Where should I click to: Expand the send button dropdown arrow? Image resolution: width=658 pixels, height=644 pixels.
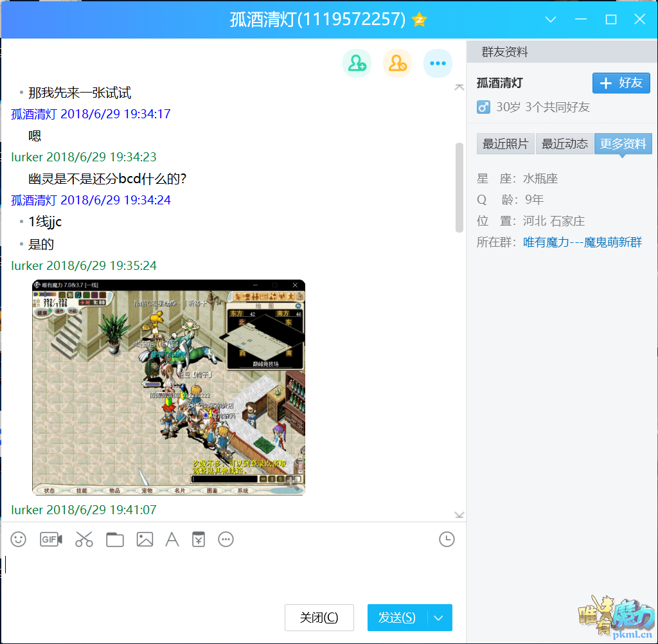click(x=439, y=618)
